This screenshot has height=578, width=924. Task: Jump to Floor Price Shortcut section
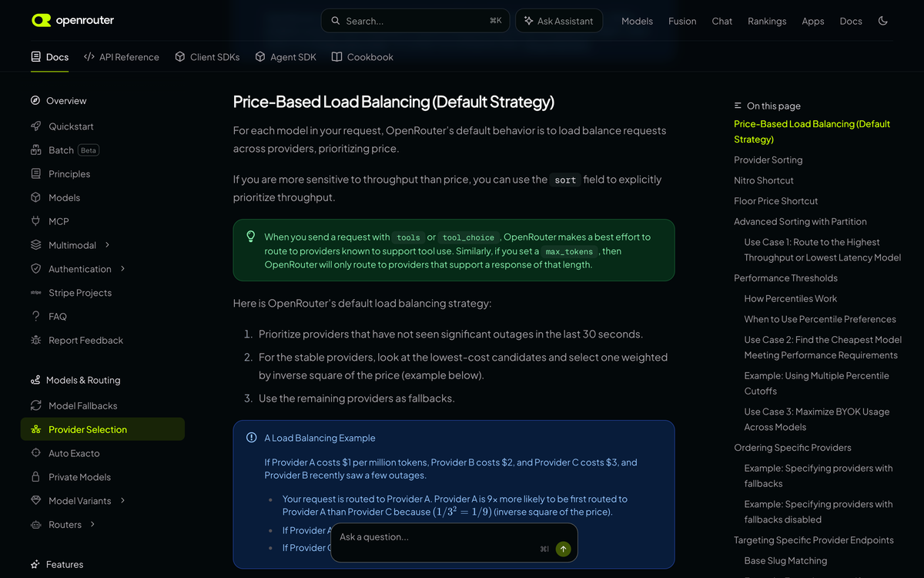(x=776, y=201)
